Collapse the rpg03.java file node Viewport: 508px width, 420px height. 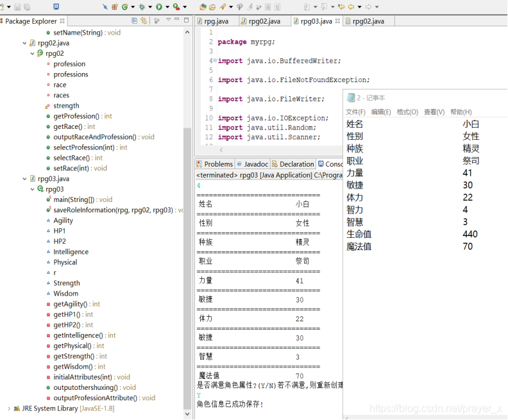coord(24,179)
